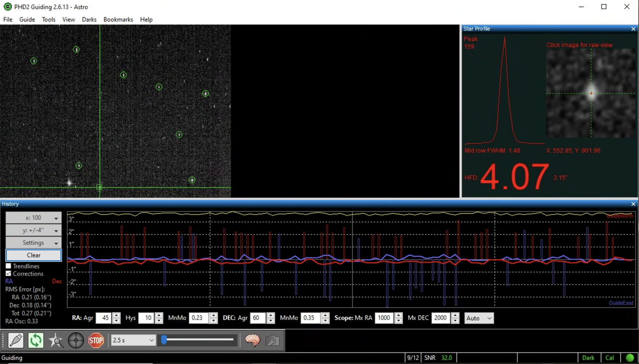This screenshot has height=364, width=639.
Task: Uncheck the Corrections checkbox
Action: pos(8,274)
